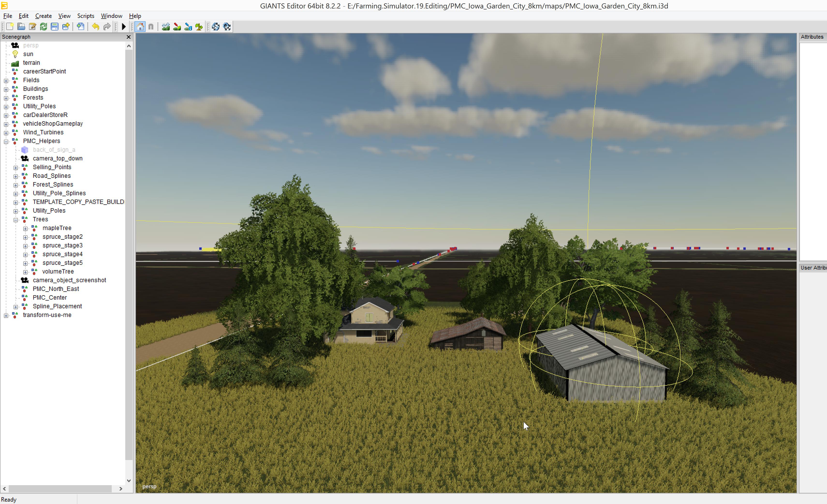Click the scenegraph scroll down arrow
The image size is (827, 504).
pos(129,481)
